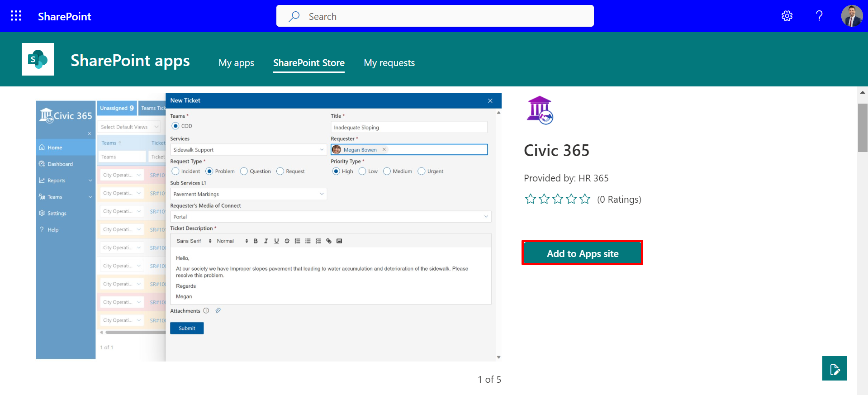Click the attachments paperclip icon
The width and height of the screenshot is (868, 395).
tap(218, 310)
